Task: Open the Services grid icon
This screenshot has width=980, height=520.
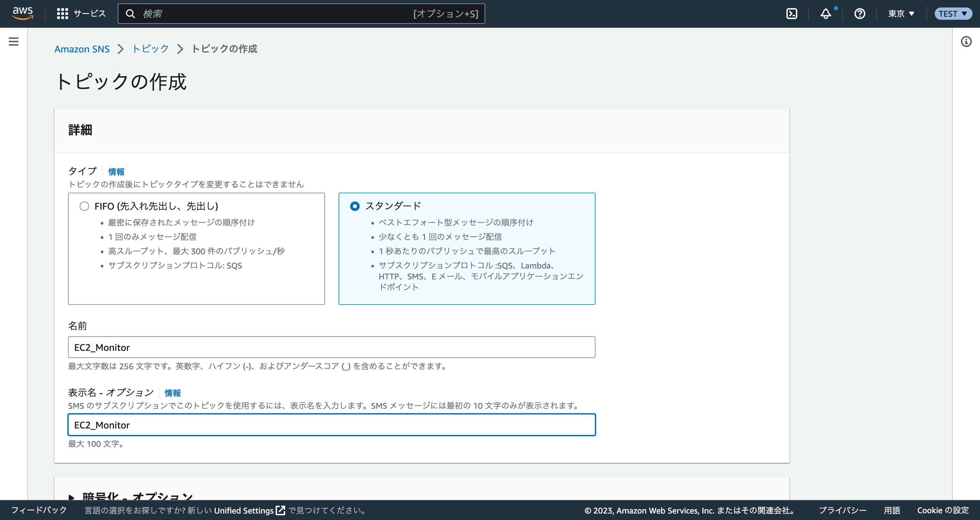Action: click(x=63, y=13)
